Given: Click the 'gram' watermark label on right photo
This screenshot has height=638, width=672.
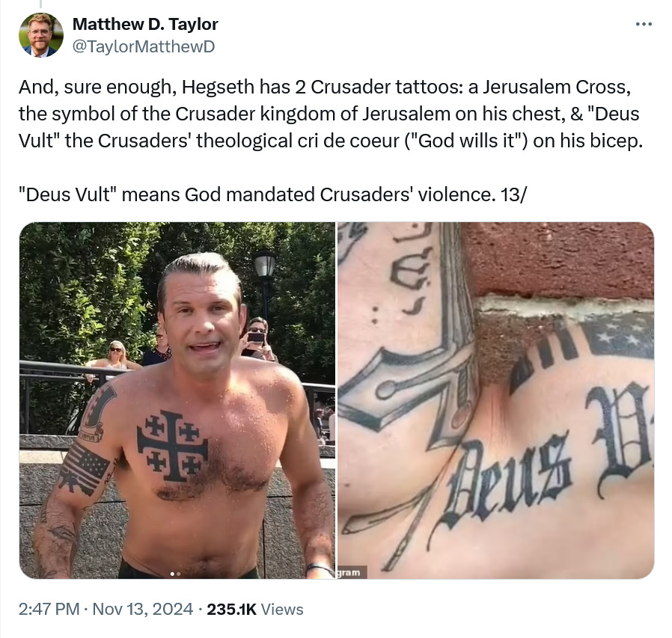Looking at the screenshot, I should (x=351, y=572).
